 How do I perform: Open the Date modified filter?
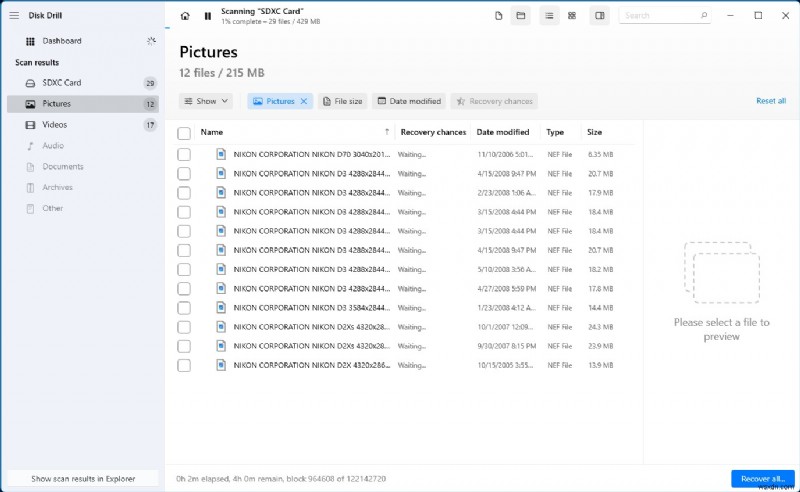pyautogui.click(x=409, y=101)
